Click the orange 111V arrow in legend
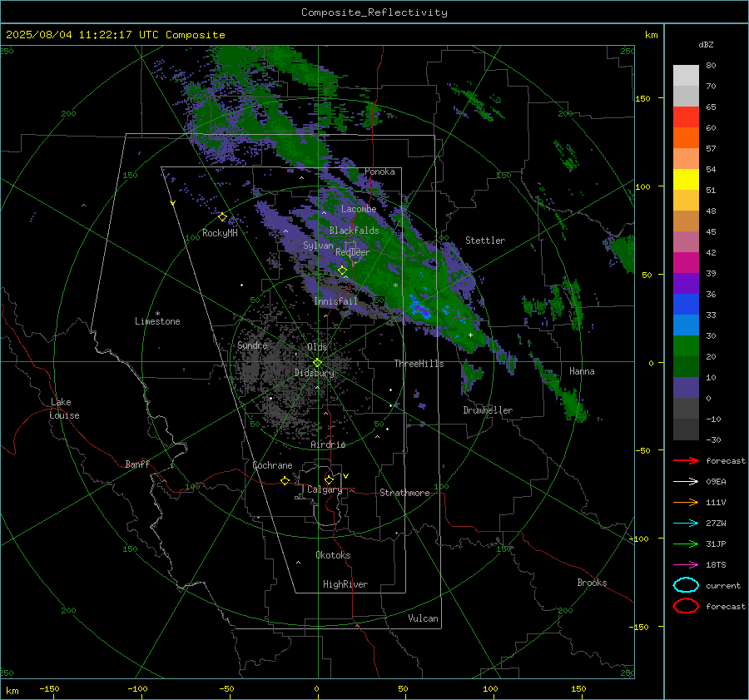The image size is (749, 700). [x=686, y=502]
